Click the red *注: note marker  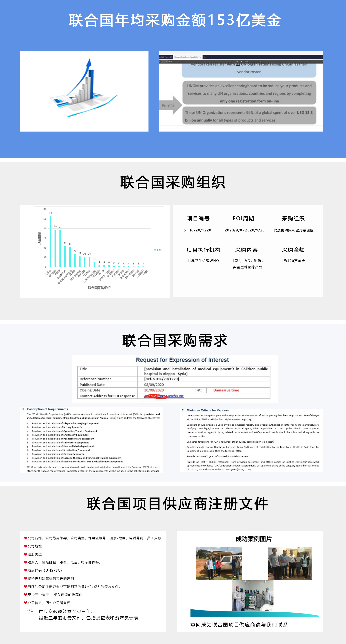[x=32, y=612]
